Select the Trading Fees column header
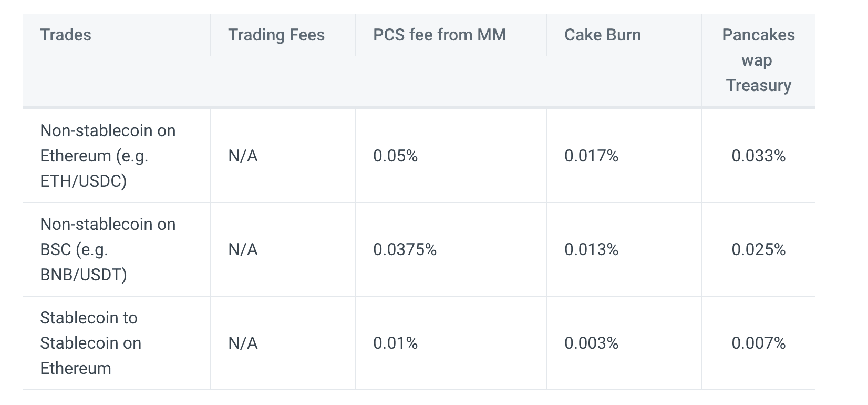 [276, 35]
